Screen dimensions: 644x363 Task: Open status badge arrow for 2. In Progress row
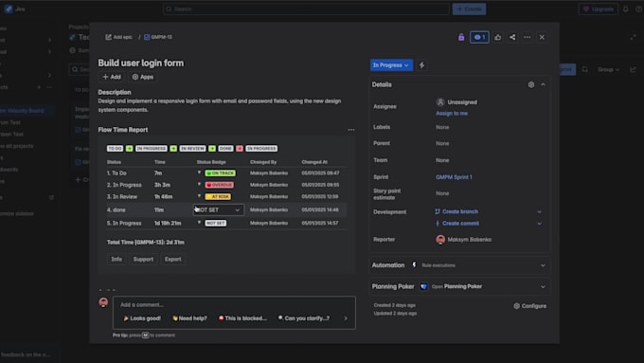tap(199, 185)
